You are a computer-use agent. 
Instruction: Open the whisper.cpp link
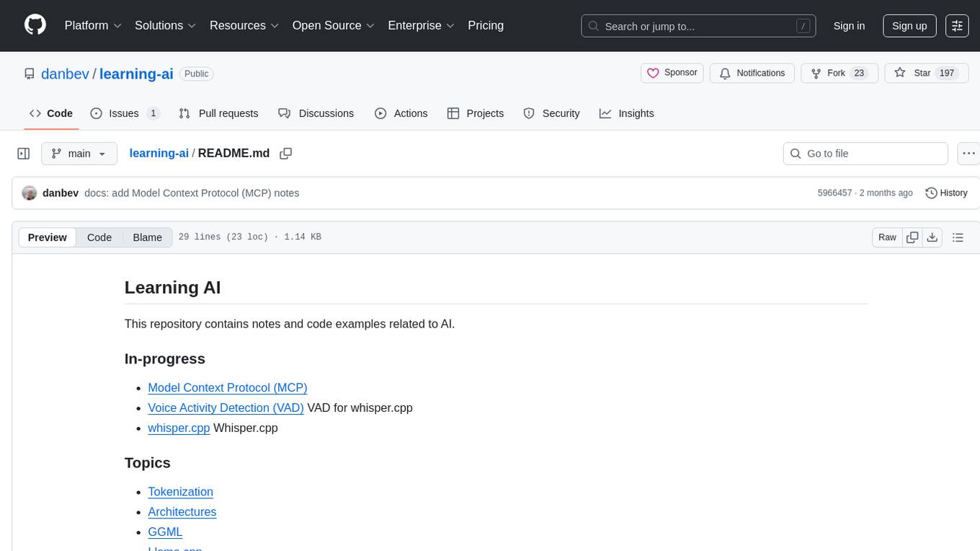pos(179,428)
